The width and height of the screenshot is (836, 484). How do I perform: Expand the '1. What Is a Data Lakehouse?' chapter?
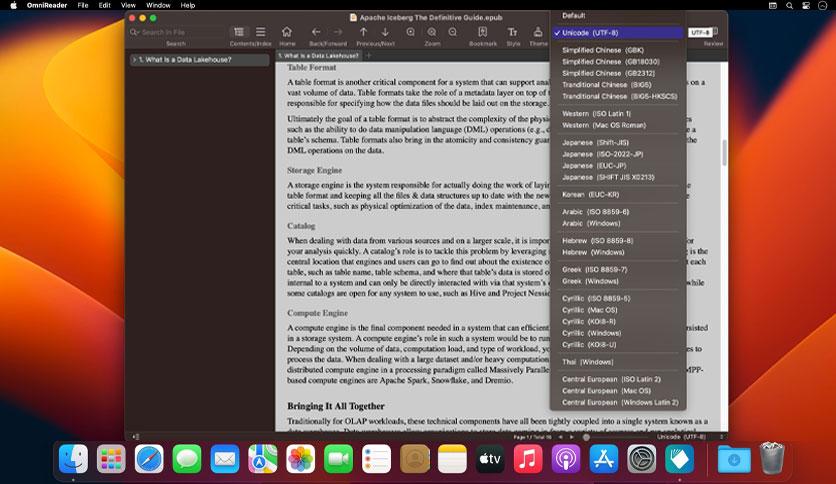134,60
